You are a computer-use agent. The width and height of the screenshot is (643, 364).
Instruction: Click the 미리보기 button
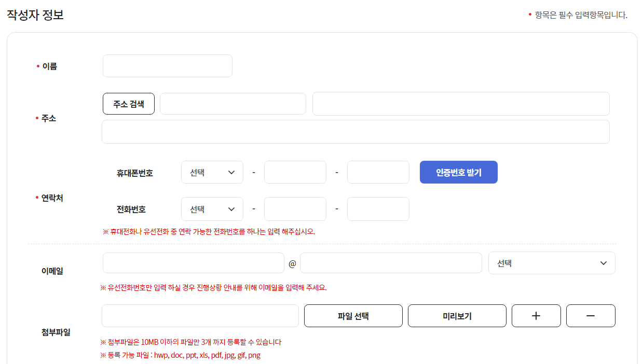pos(457,316)
